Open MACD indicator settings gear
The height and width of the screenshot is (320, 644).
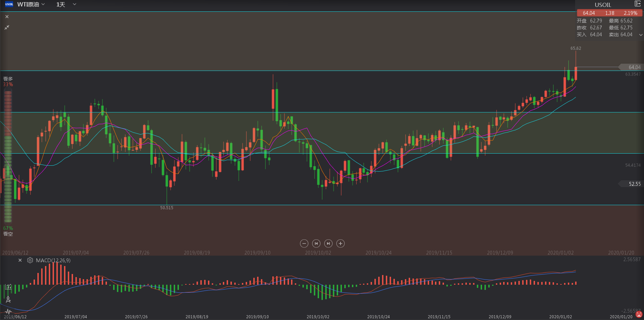point(30,260)
